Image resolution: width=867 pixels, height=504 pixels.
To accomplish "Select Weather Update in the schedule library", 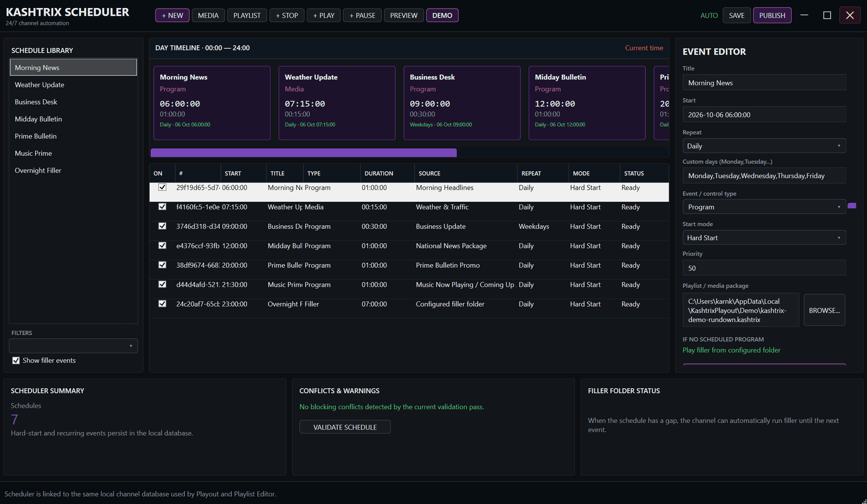I will [x=73, y=84].
